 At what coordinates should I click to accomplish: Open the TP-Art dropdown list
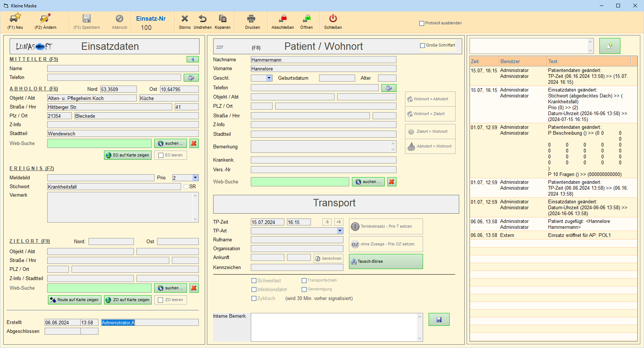[x=340, y=231]
